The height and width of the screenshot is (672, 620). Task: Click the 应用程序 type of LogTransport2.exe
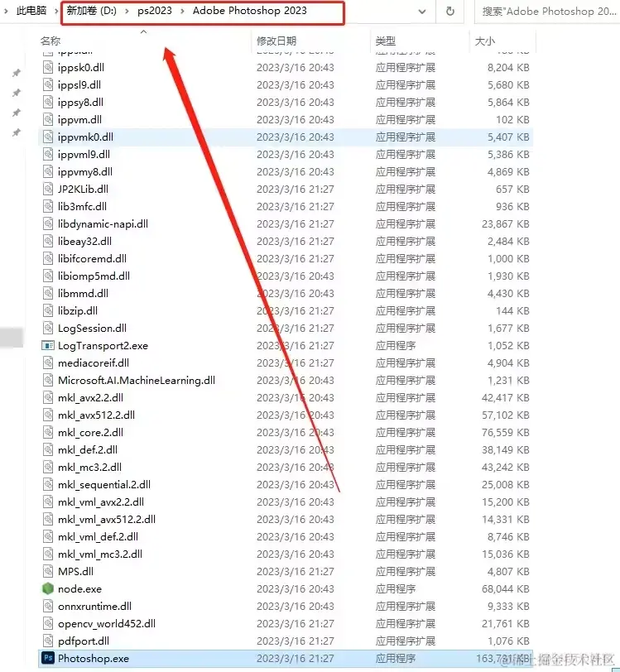coord(396,346)
